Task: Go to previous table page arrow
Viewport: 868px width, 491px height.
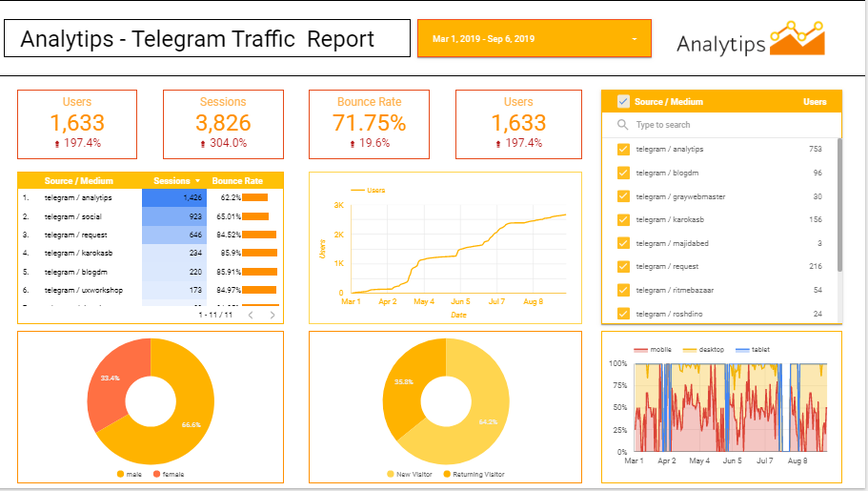Action: pos(250,314)
